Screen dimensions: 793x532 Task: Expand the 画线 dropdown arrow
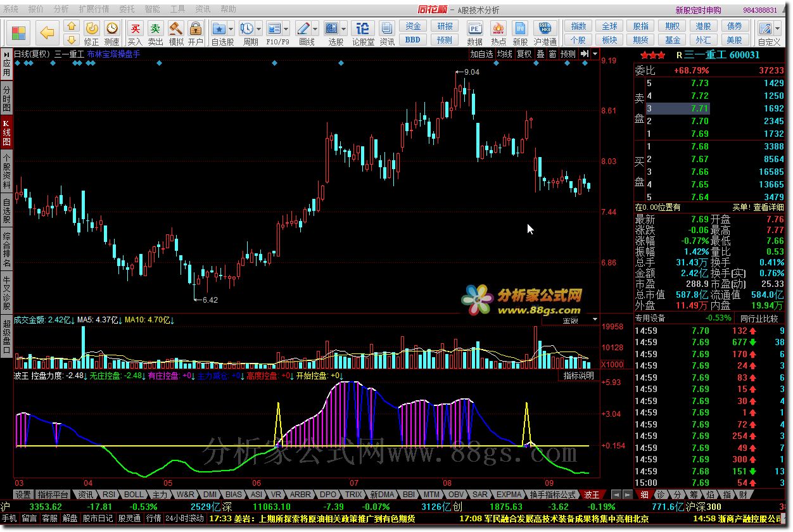[x=315, y=29]
